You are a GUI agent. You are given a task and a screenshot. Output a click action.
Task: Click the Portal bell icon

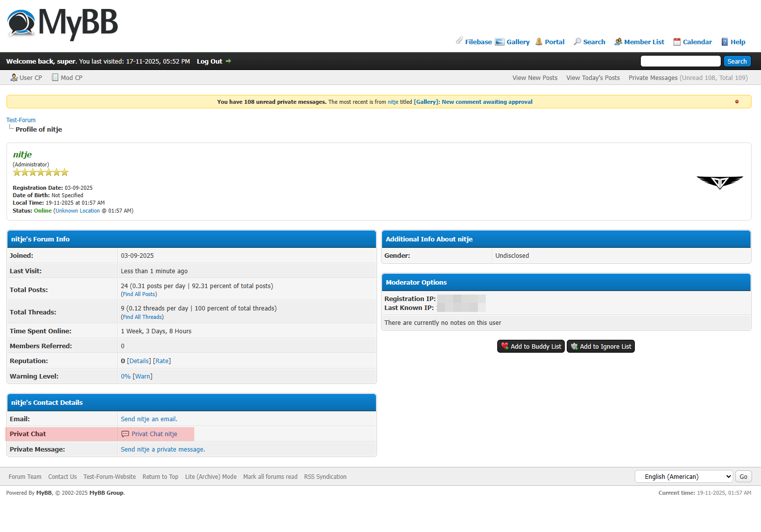pyautogui.click(x=539, y=42)
